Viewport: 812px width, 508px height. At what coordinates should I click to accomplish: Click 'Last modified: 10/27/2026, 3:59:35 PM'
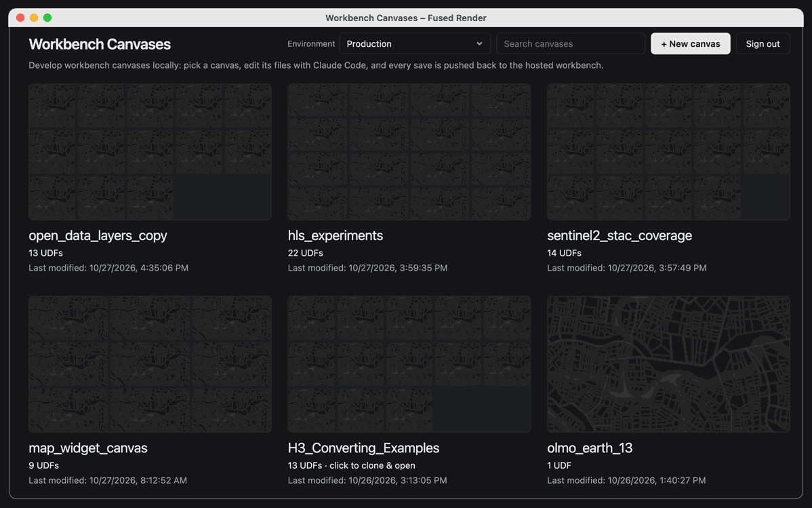367,268
